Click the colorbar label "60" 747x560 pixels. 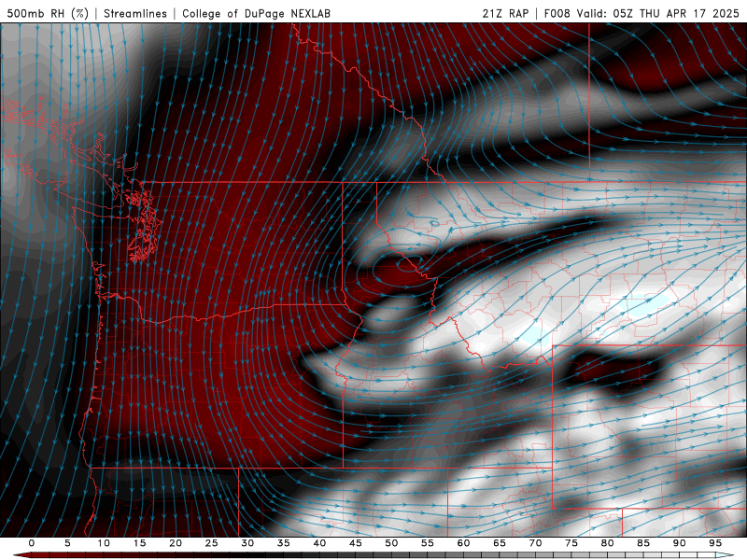coord(463,543)
